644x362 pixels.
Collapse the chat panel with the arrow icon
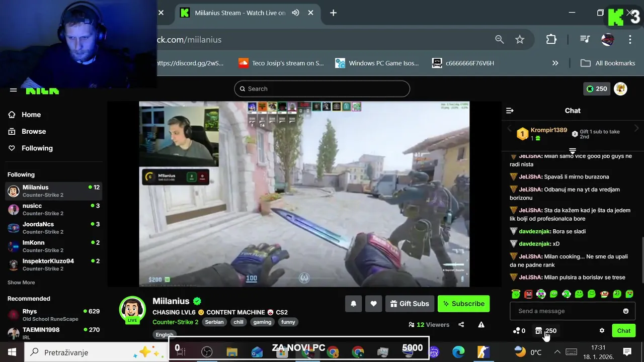click(x=510, y=111)
